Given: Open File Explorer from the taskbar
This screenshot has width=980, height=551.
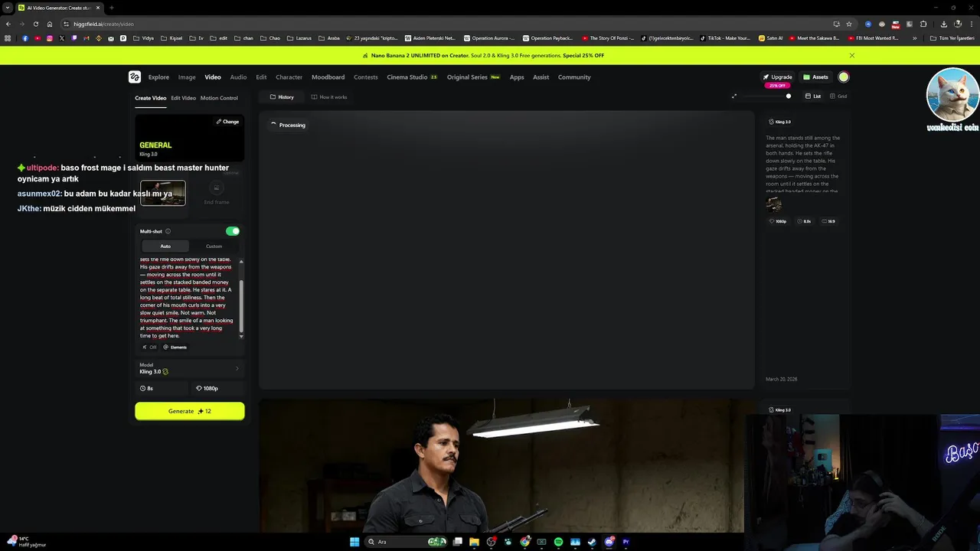Looking at the screenshot, I should pos(474,542).
